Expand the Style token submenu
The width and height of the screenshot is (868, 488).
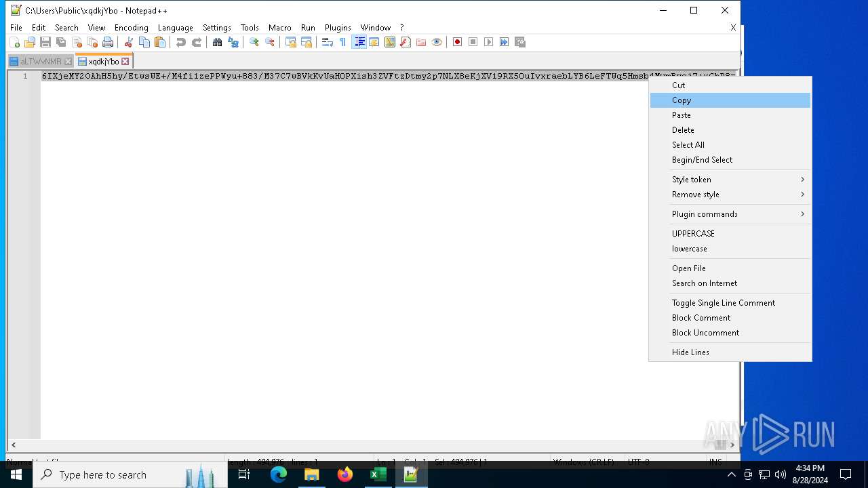point(730,180)
